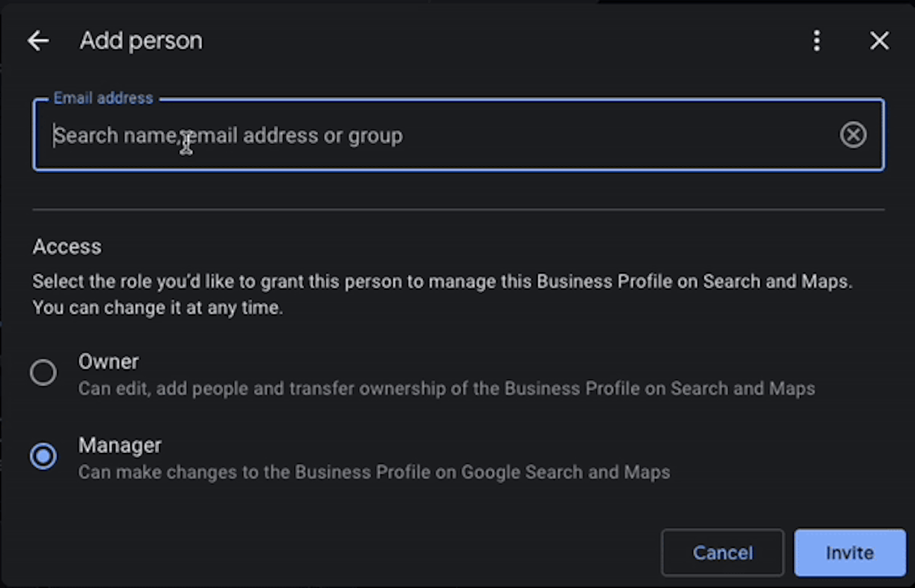Screen dimensions: 915x588
Task: Go back using the left arrow
Action: click(38, 41)
